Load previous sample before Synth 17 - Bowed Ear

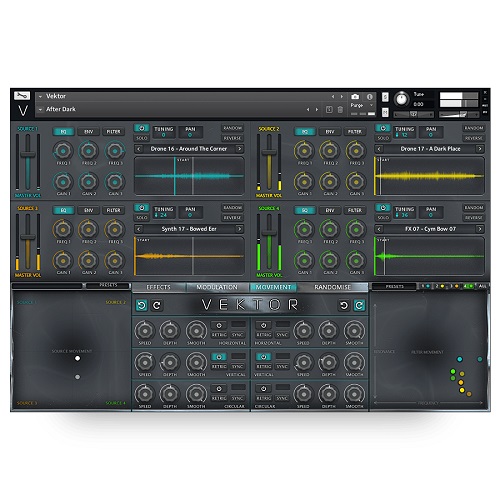click(139, 229)
